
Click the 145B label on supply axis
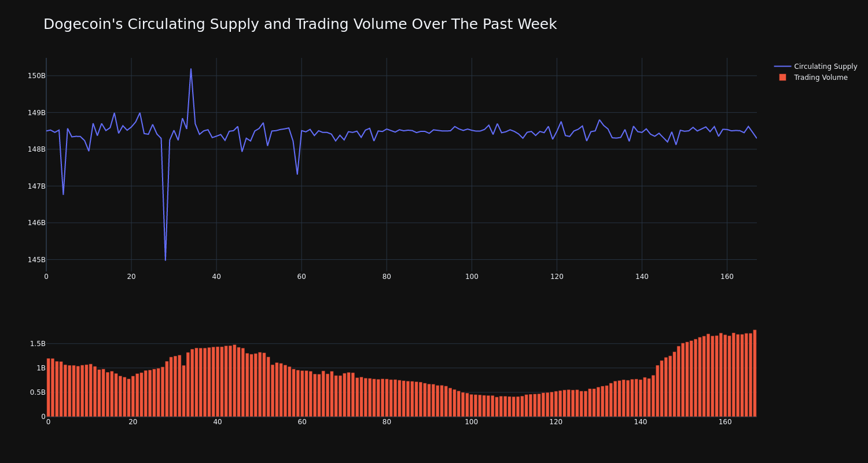point(36,259)
